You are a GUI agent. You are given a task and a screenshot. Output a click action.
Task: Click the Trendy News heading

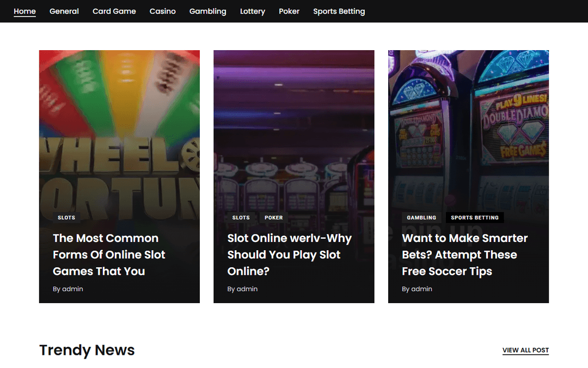point(87,350)
